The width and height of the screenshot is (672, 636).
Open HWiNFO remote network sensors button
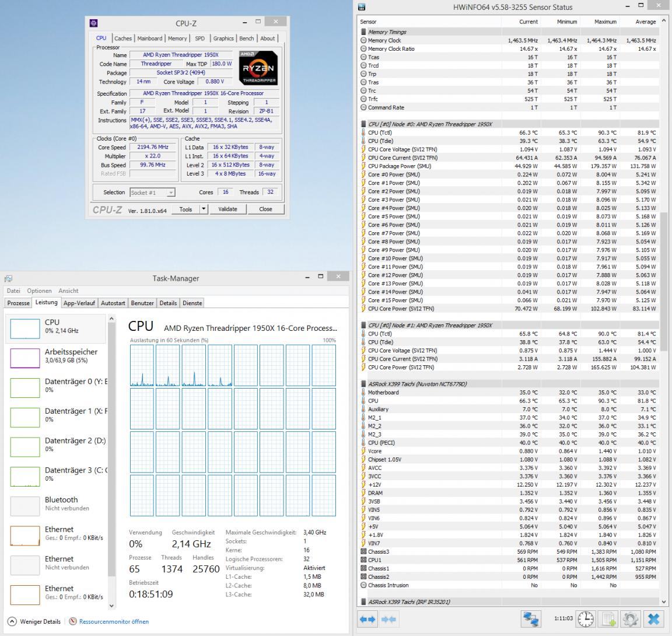click(531, 619)
